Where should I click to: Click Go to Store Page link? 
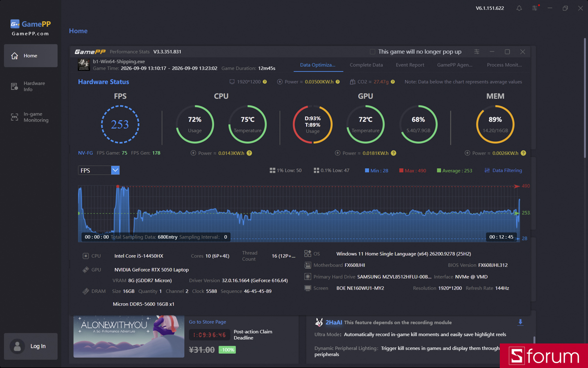point(207,322)
